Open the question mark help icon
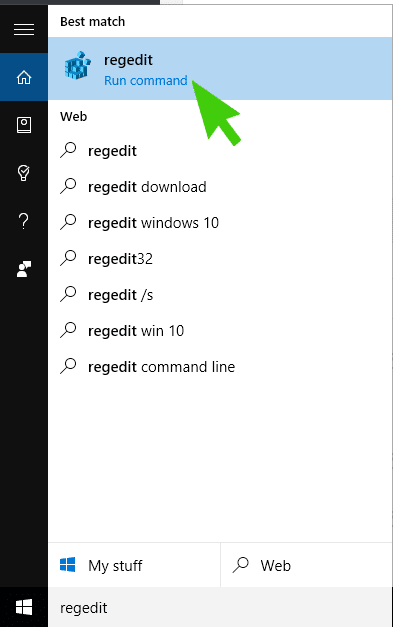The width and height of the screenshot is (393, 627). coord(24,221)
